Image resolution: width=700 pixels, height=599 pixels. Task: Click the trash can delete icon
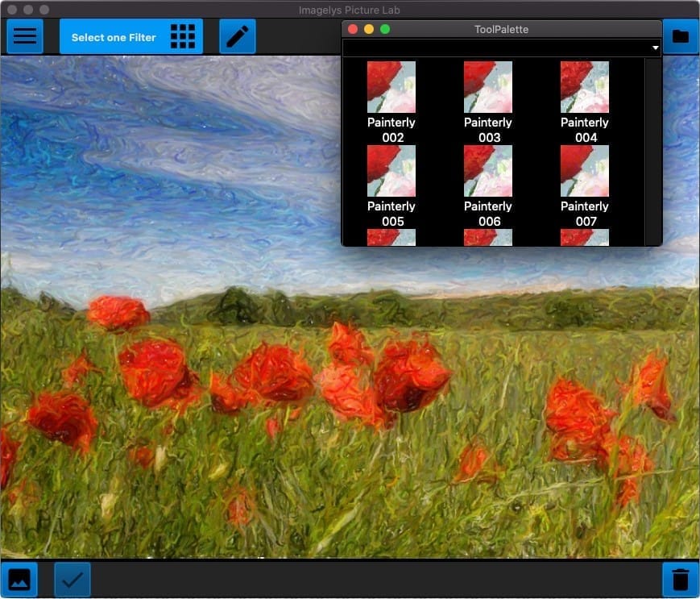click(x=681, y=580)
